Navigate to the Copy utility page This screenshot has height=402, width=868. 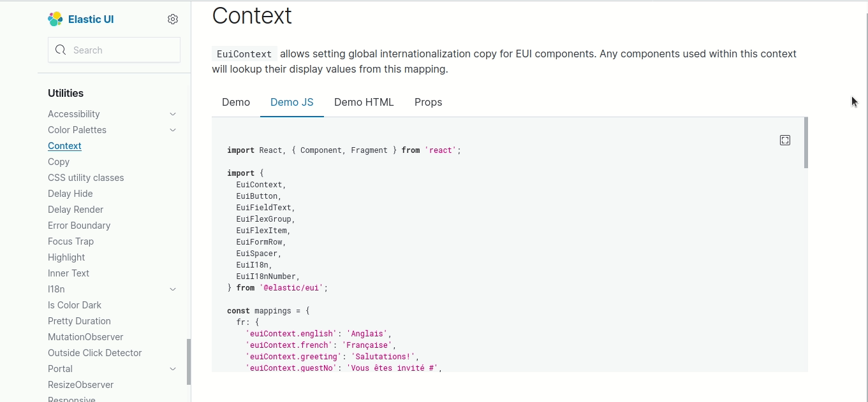pyautogui.click(x=58, y=162)
